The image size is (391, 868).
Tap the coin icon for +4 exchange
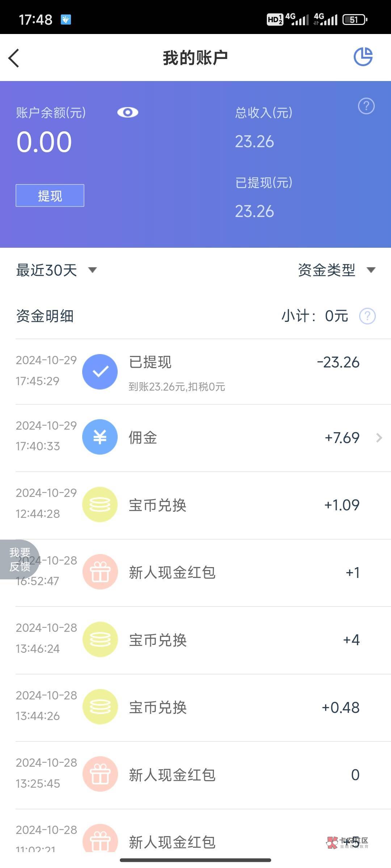point(100,639)
